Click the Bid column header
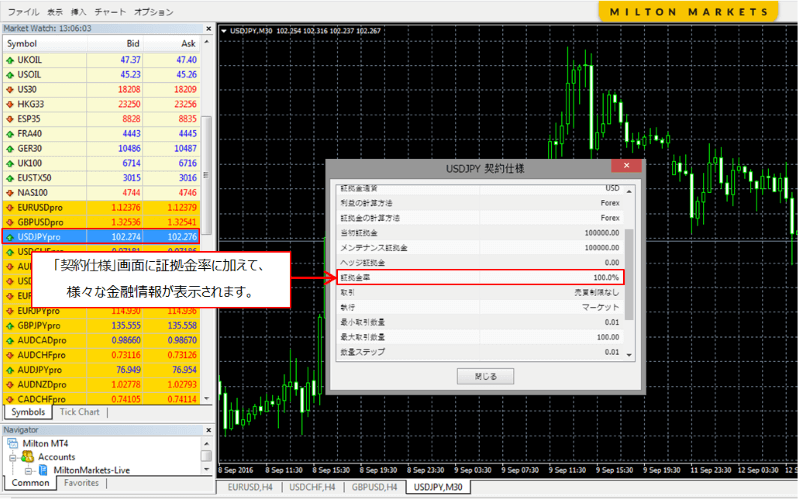800x500 pixels. click(x=128, y=44)
